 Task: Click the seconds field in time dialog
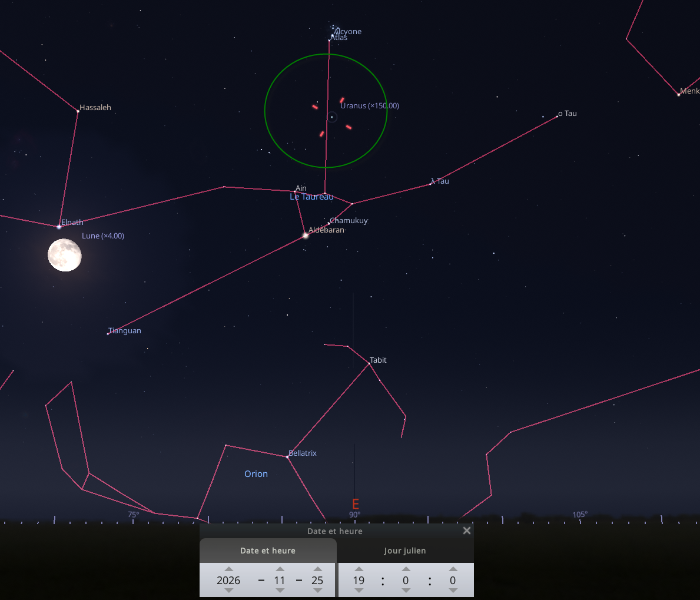(x=453, y=581)
